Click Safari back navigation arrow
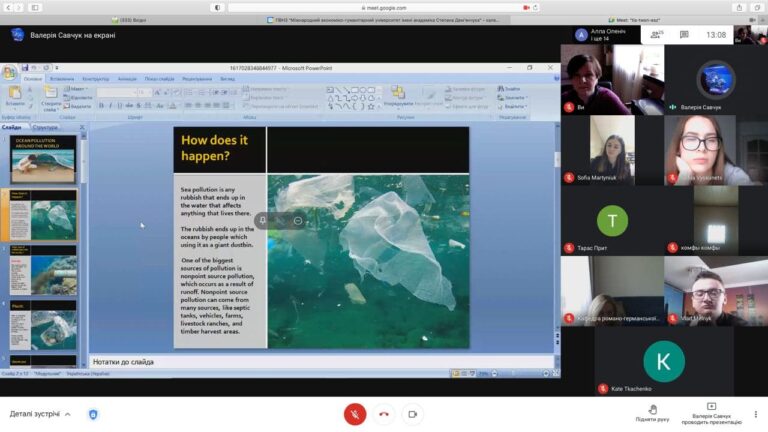This screenshot has height=432, width=768. click(8, 8)
